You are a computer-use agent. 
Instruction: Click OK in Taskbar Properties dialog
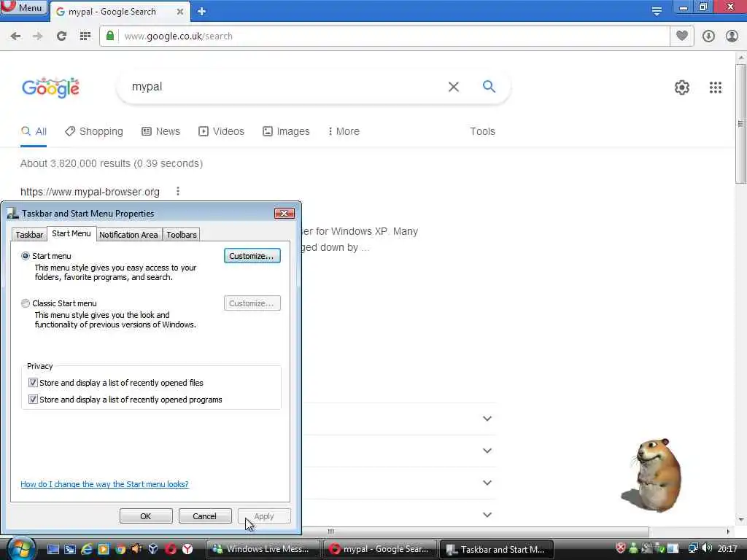(x=146, y=516)
